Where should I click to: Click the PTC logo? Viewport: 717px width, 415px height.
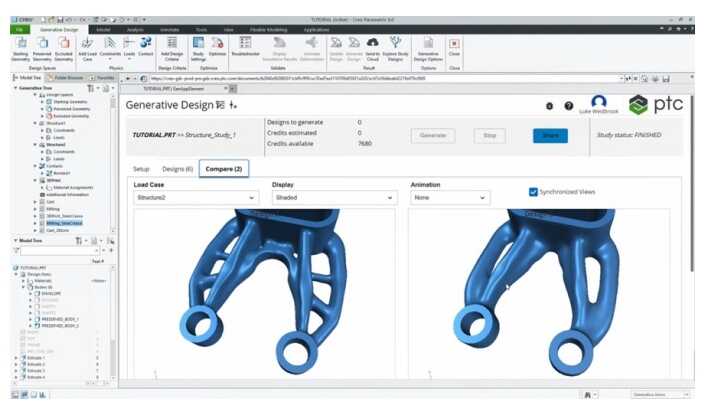[656, 105]
